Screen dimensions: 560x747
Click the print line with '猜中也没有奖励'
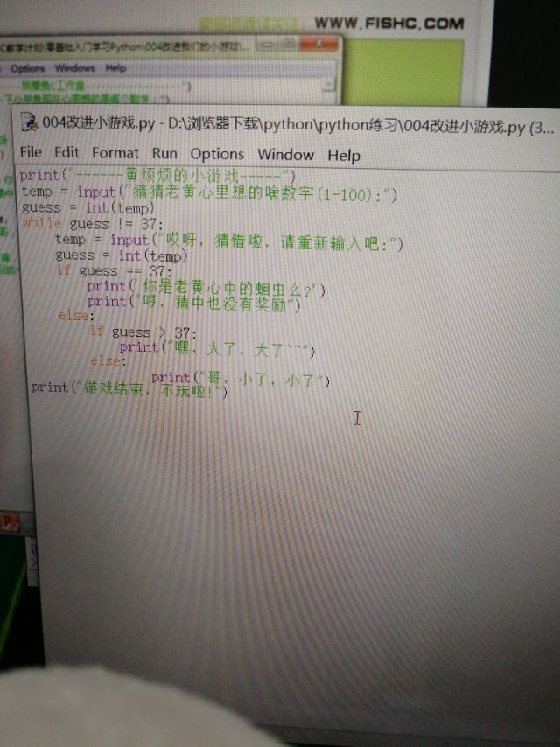tap(193, 303)
